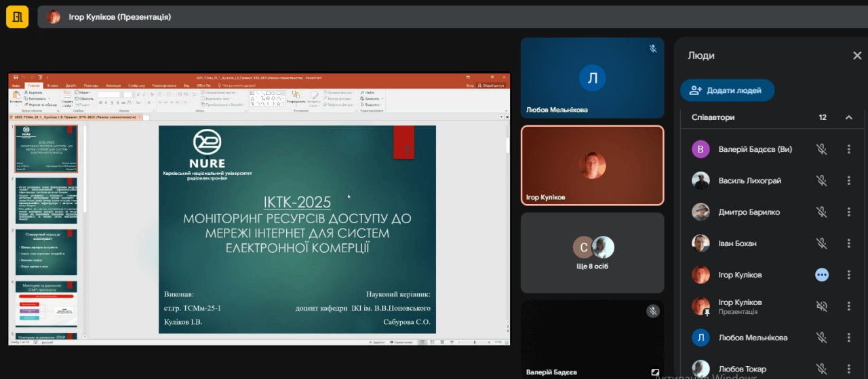Click the muted mic icon on Любов Мельнікова's tile
Screen dimensions: 868x379
(x=653, y=49)
